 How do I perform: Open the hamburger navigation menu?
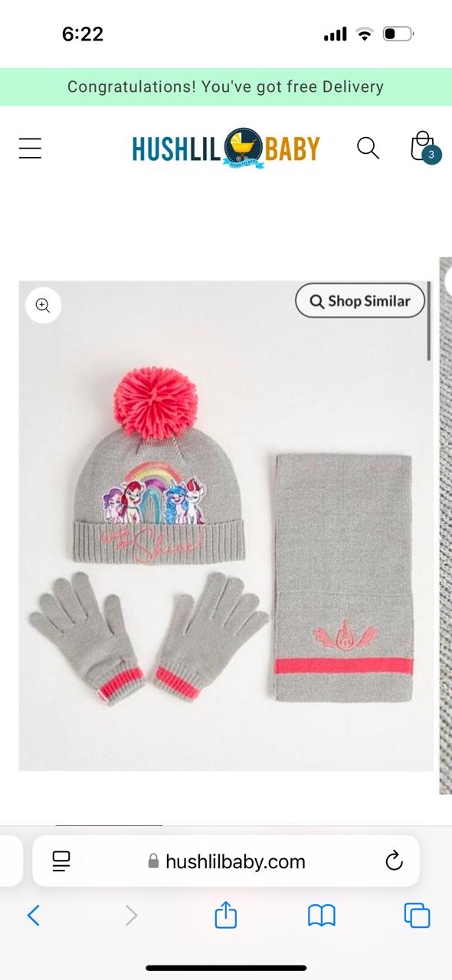(x=30, y=148)
